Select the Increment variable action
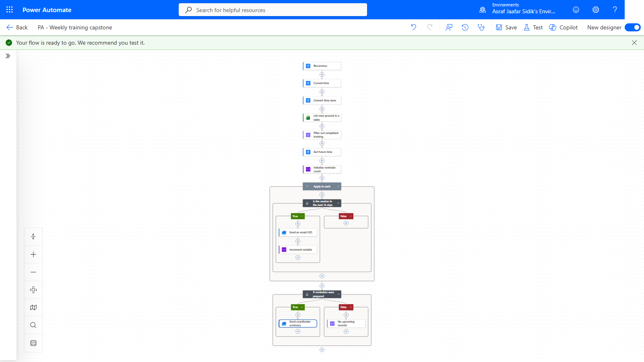This screenshot has height=362, width=644. coord(298,250)
